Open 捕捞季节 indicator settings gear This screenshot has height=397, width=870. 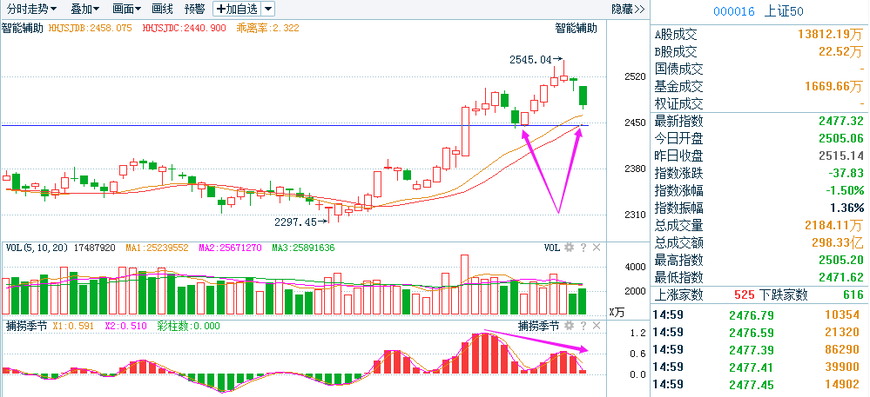click(x=568, y=326)
